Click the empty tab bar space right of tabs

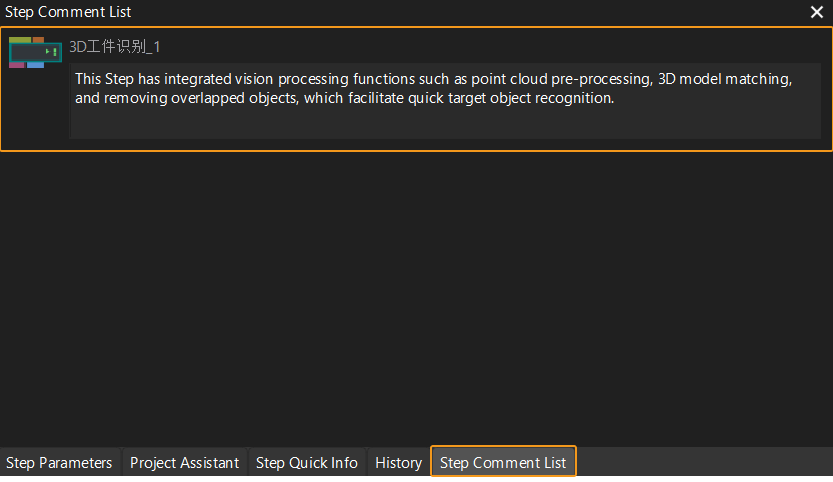coord(700,463)
